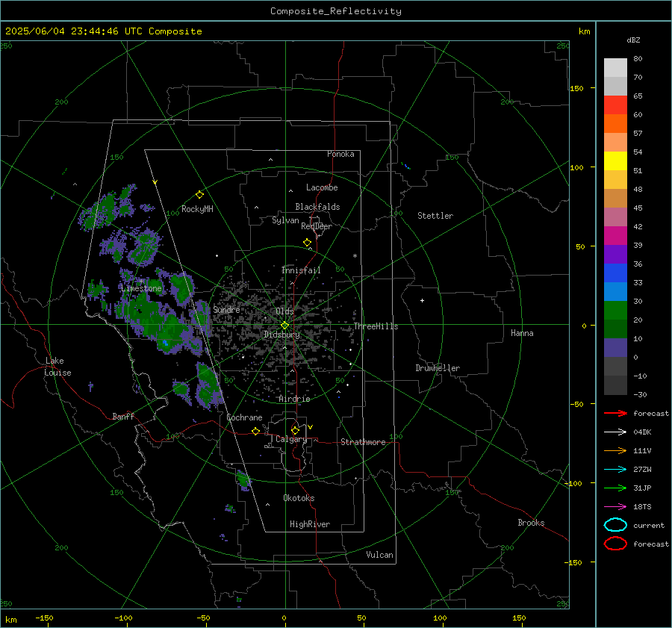Click the Hanna city label
The image size is (672, 628).
click(522, 333)
